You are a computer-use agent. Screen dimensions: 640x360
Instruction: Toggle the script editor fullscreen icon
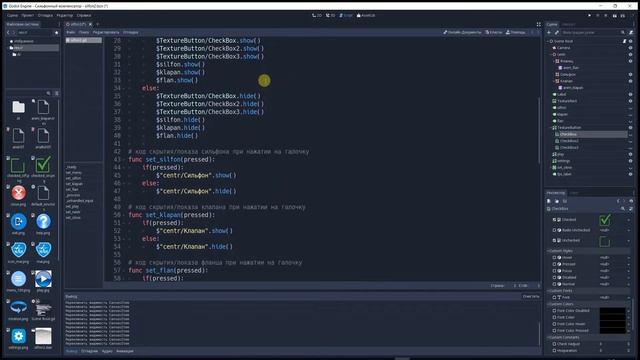pyautogui.click(x=538, y=24)
